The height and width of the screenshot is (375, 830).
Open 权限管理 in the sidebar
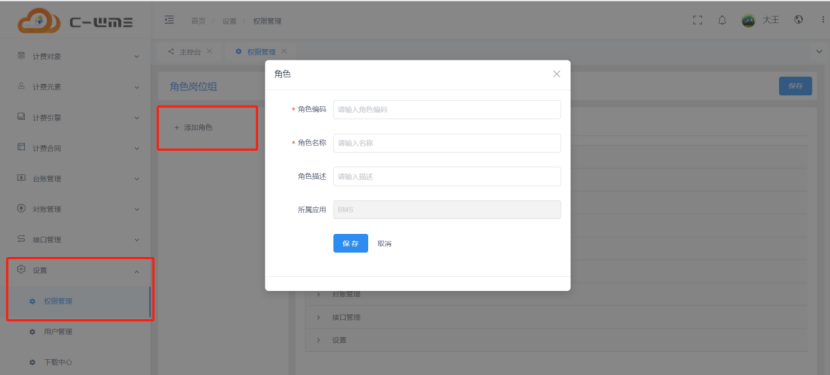click(x=58, y=301)
